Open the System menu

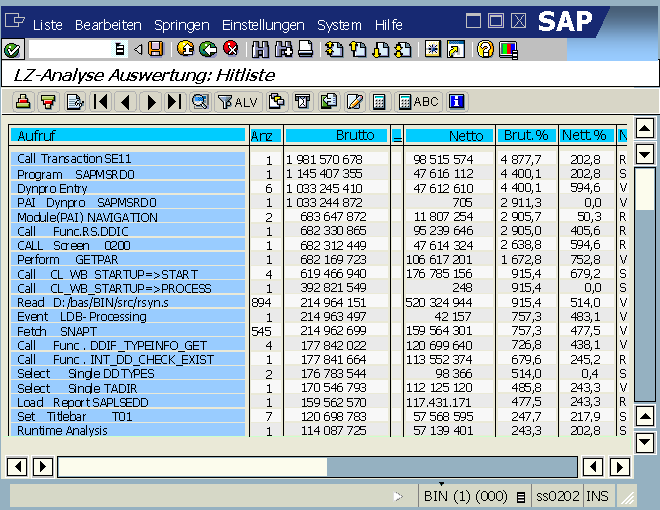point(339,25)
